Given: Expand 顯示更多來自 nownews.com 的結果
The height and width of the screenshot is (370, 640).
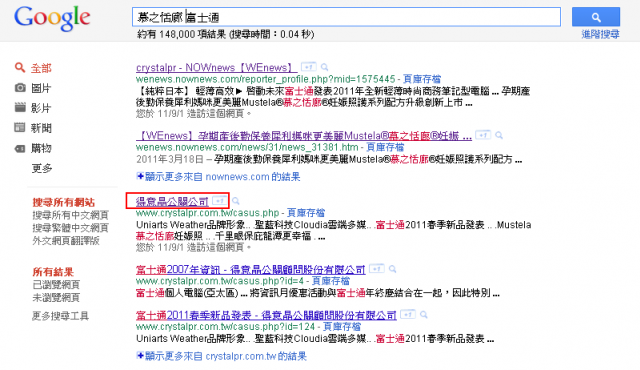Looking at the screenshot, I should [218, 177].
